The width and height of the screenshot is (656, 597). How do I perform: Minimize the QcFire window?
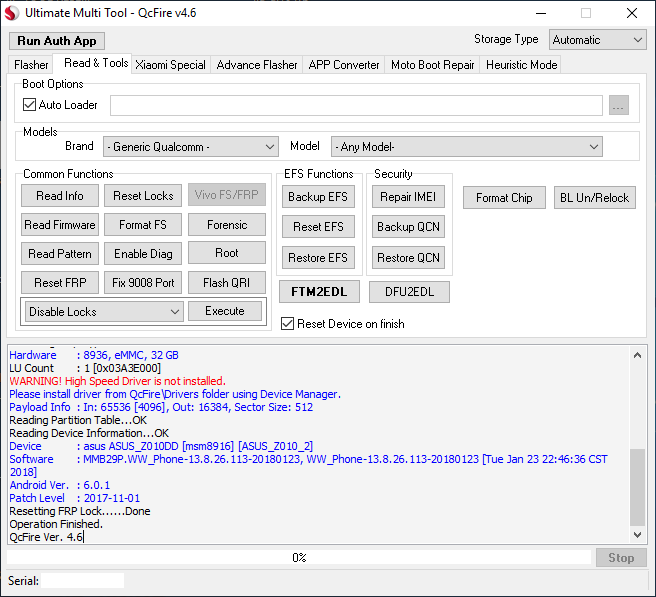click(541, 13)
